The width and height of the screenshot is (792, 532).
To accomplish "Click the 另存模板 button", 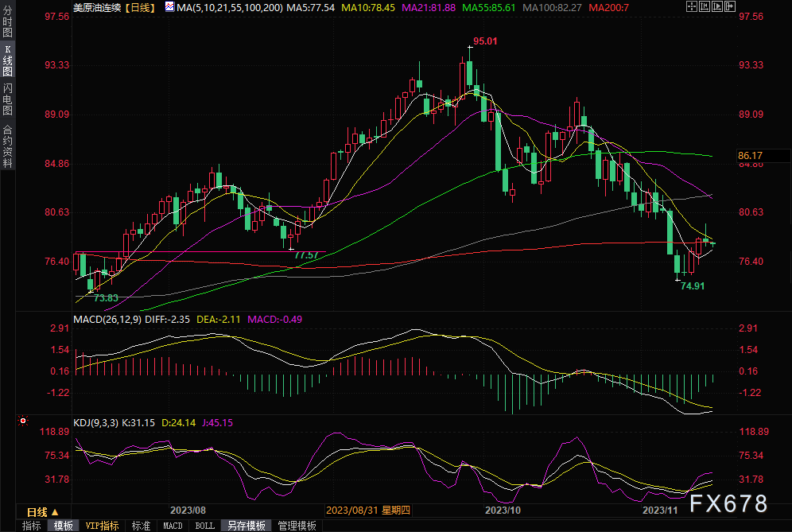I will pos(247,526).
